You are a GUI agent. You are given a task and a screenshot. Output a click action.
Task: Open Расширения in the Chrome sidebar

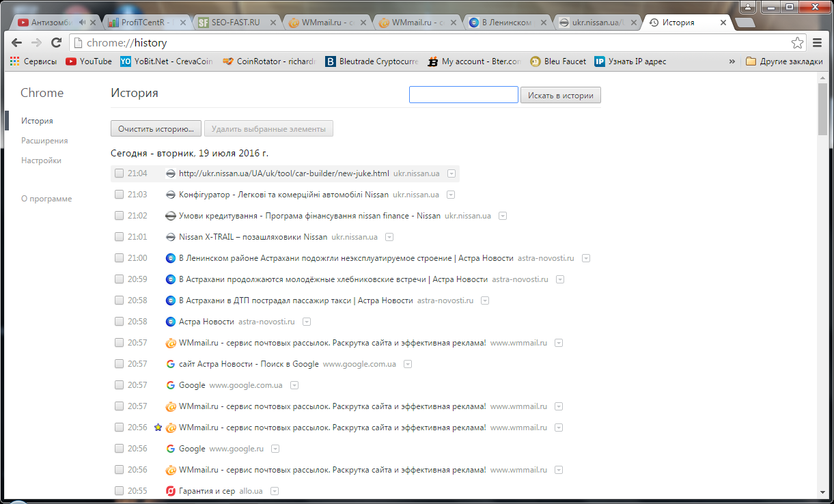[x=44, y=141]
